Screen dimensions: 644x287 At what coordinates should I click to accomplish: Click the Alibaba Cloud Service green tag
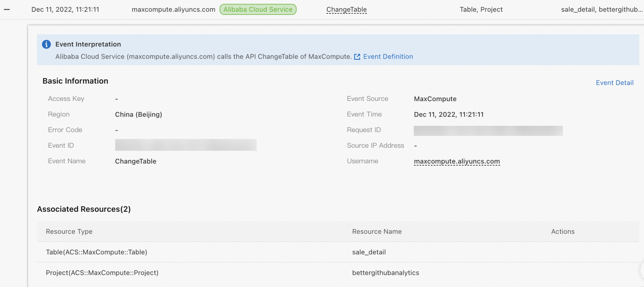258,9
